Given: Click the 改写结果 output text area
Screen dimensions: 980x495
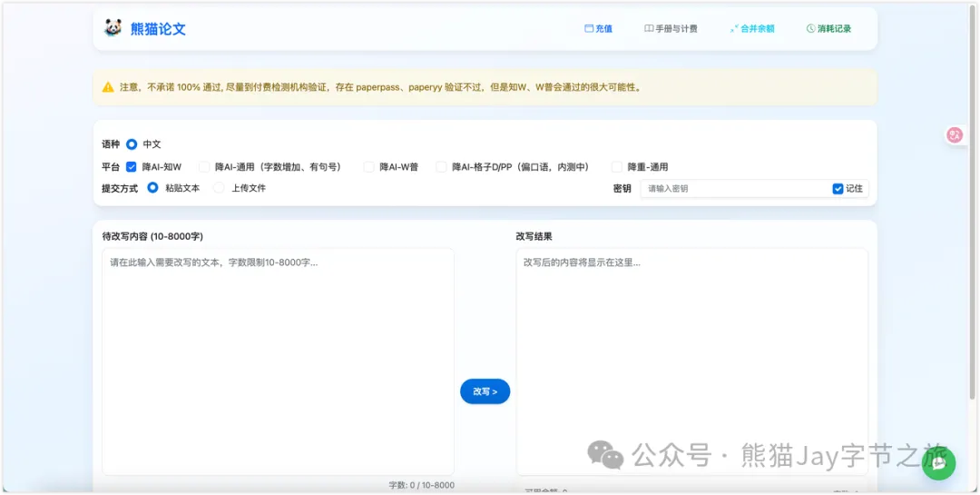Looking at the screenshot, I should tap(691, 361).
